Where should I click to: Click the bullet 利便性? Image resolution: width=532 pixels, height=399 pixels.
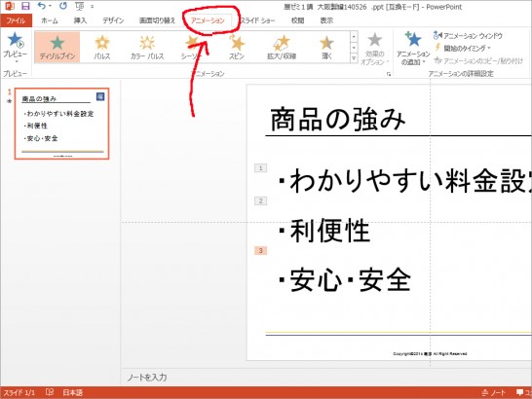point(323,231)
